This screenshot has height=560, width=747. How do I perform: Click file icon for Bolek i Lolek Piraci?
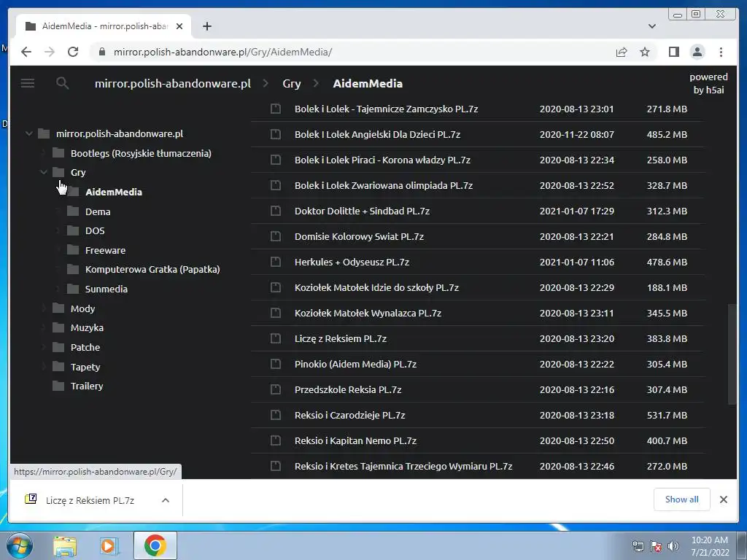[275, 160]
